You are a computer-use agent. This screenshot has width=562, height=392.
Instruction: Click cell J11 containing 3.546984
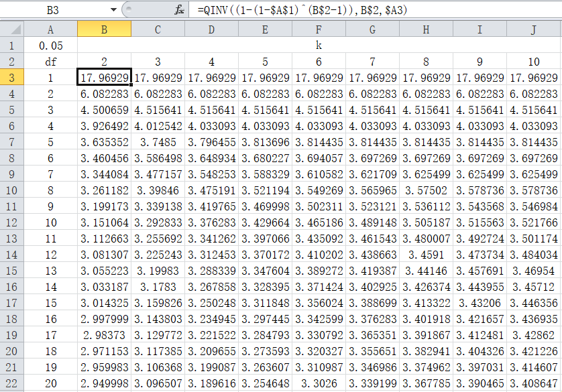click(534, 206)
